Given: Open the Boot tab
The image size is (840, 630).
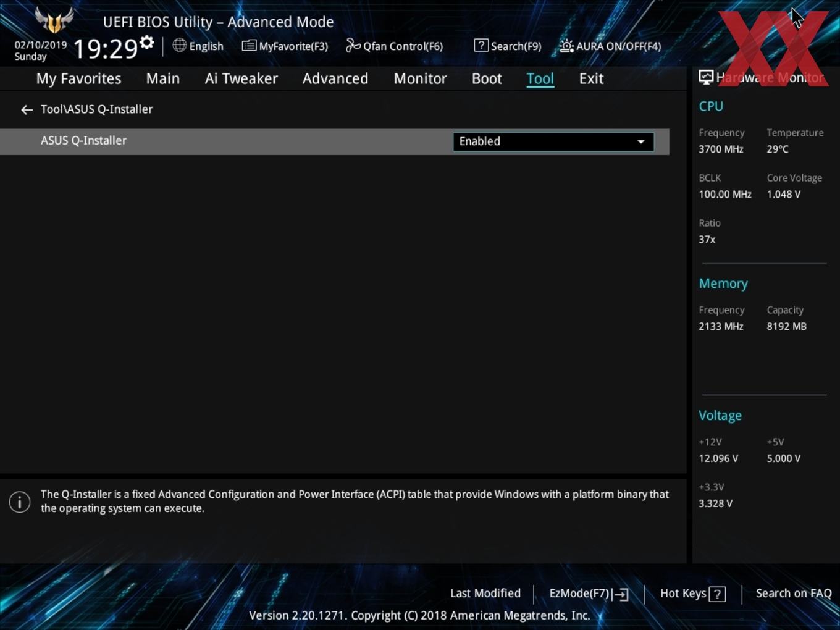Looking at the screenshot, I should [487, 78].
